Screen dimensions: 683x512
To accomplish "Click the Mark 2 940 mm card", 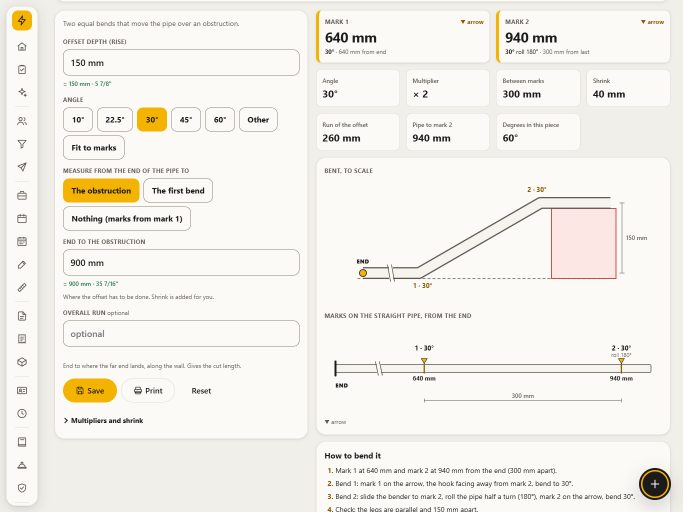I will coord(583,37).
